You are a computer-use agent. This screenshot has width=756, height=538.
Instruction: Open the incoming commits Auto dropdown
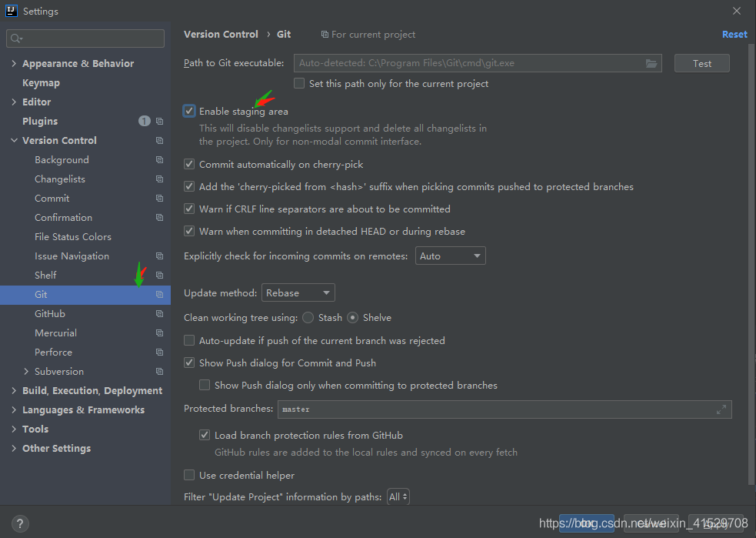(x=451, y=256)
